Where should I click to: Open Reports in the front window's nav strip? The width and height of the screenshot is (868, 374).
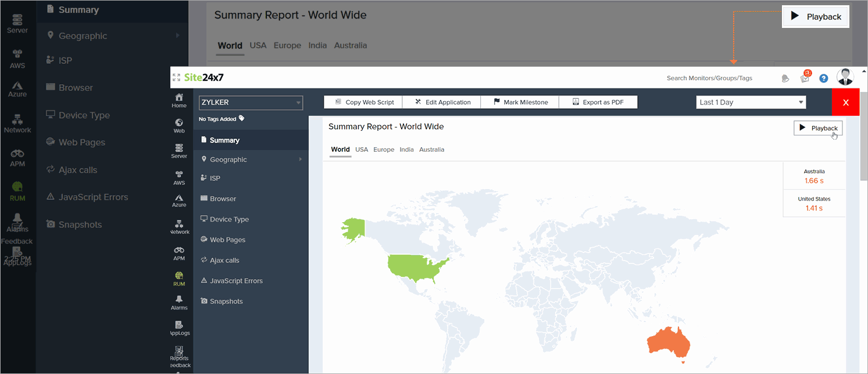(179, 353)
